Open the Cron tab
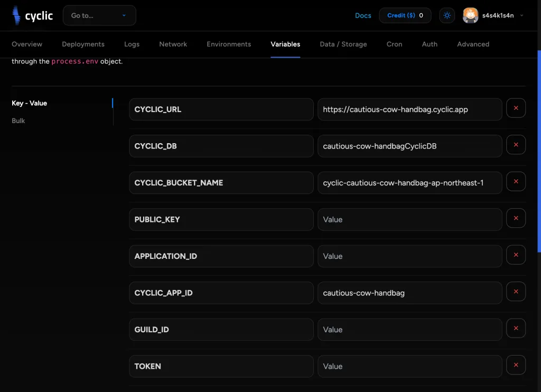Image resolution: width=541 pixels, height=392 pixels. point(394,44)
